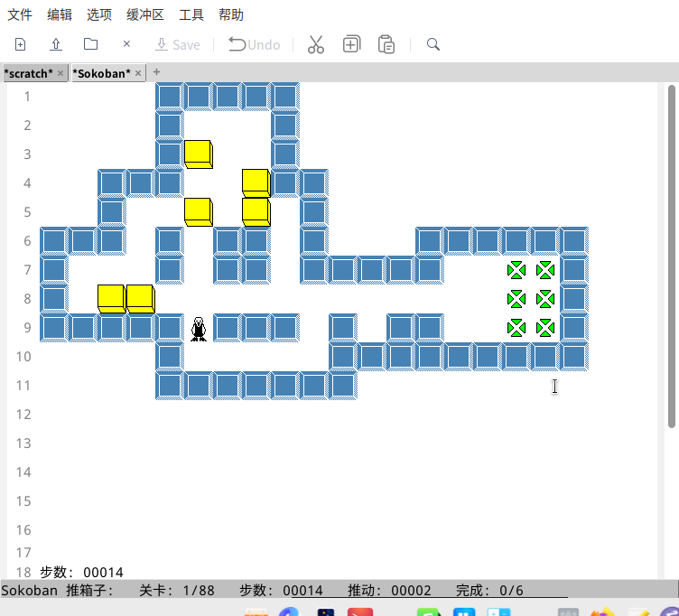This screenshot has height=616, width=679.
Task: Close the *scratch* tab
Action: pyautogui.click(x=60, y=73)
